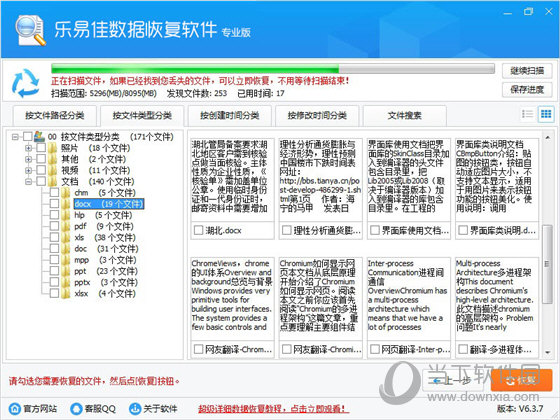Click the orange 恢复 button

(x=521, y=380)
